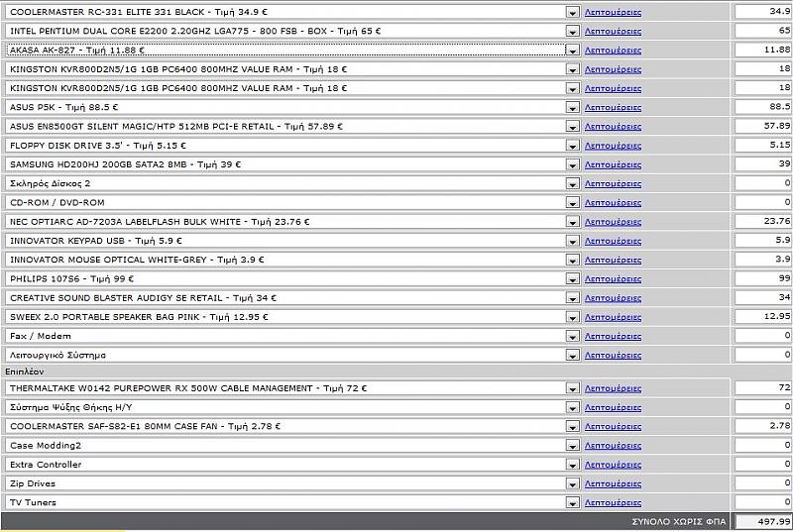The image size is (793, 532).
Task: Click Λεπτομέρειες beside CD-ROM / DVD-ROM
Action: point(613,203)
